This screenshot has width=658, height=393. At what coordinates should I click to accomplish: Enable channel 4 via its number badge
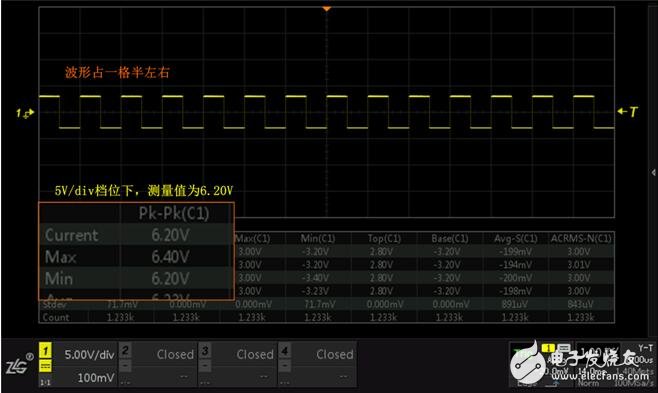[285, 351]
